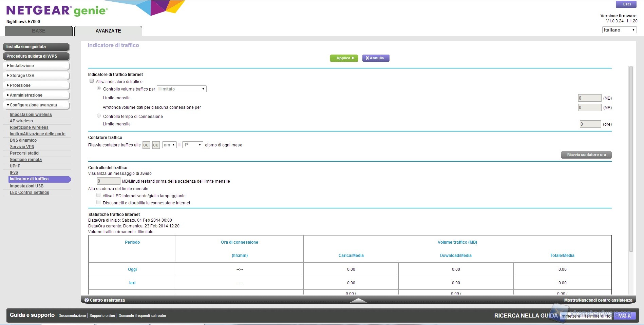Click the Annulla button
The image size is (644, 325).
(376, 58)
